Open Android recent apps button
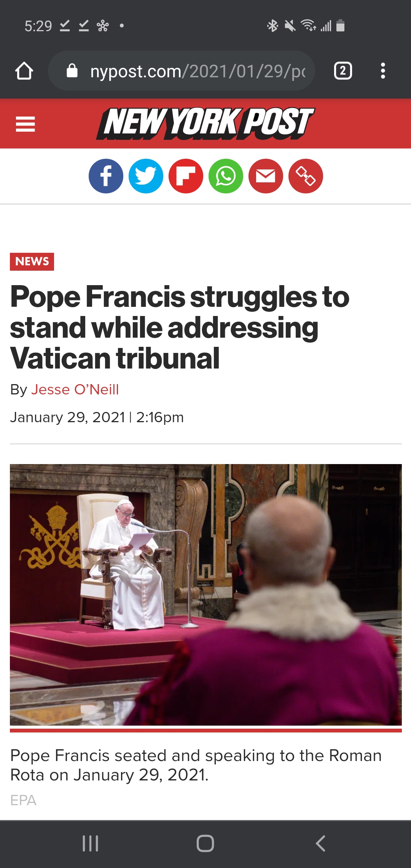 tap(91, 844)
